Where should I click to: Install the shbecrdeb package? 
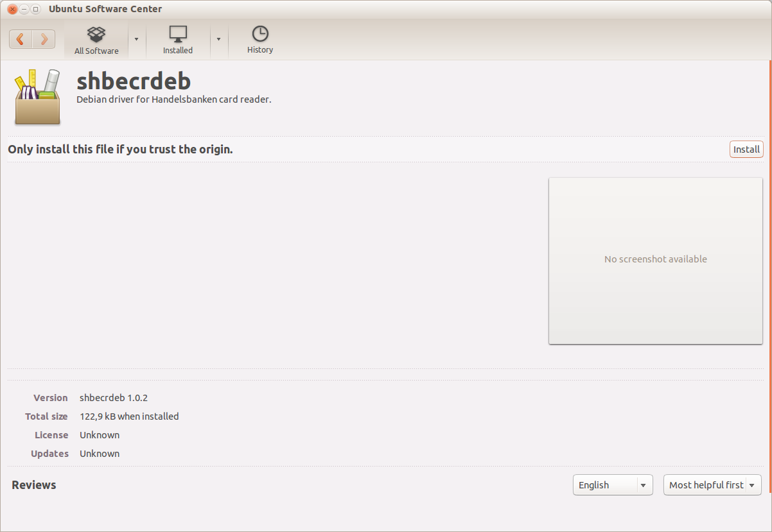[x=746, y=149]
